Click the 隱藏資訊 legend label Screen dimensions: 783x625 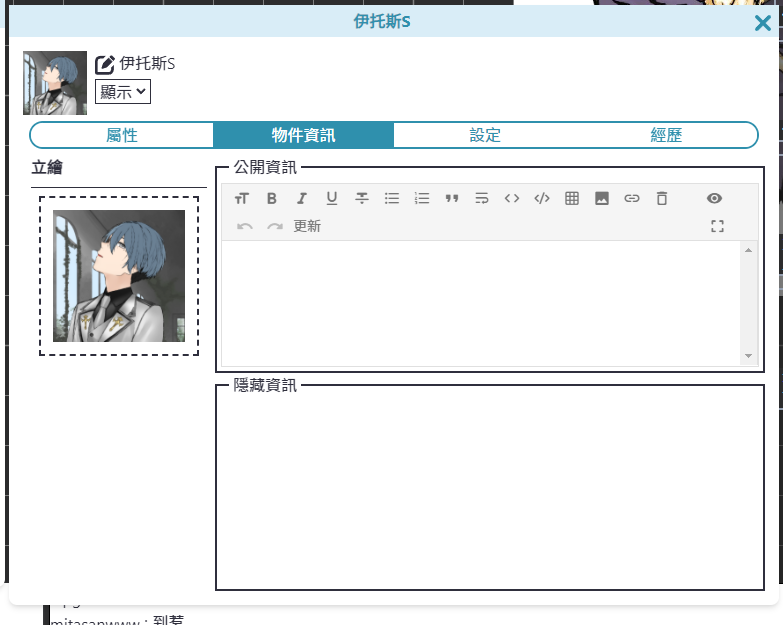click(265, 385)
